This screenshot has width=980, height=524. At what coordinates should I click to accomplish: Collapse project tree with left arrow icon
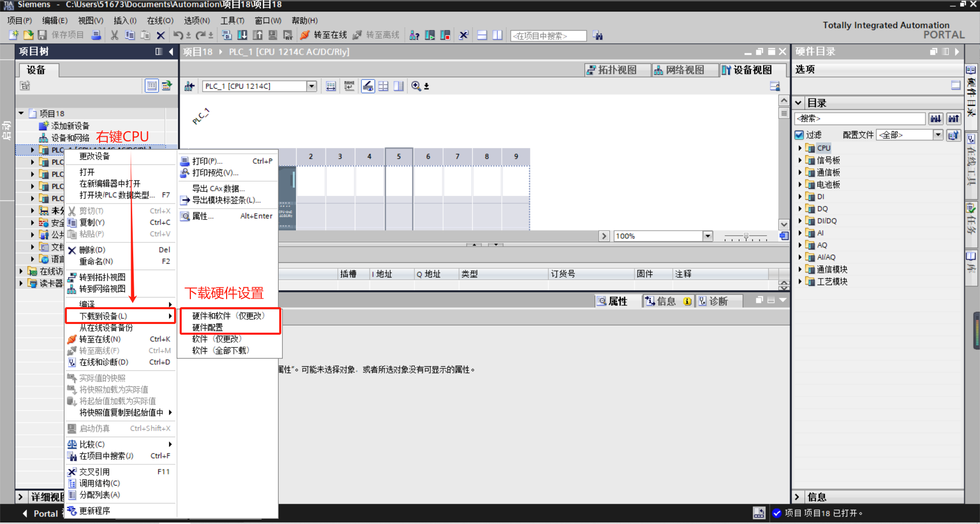click(171, 52)
